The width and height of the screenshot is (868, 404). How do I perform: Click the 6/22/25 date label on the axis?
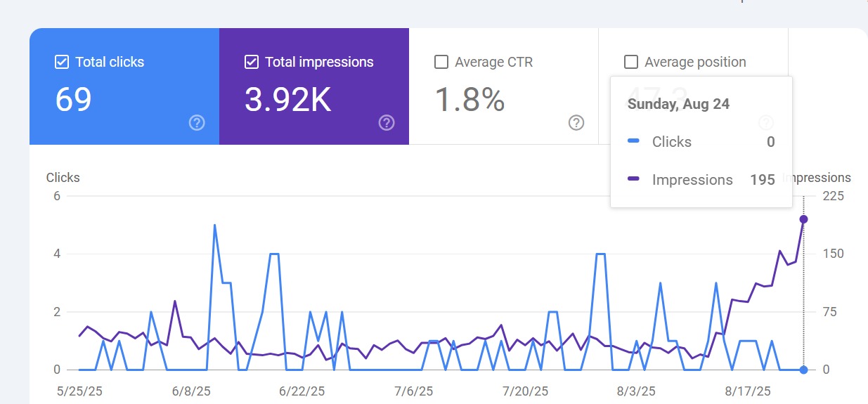tap(302, 391)
